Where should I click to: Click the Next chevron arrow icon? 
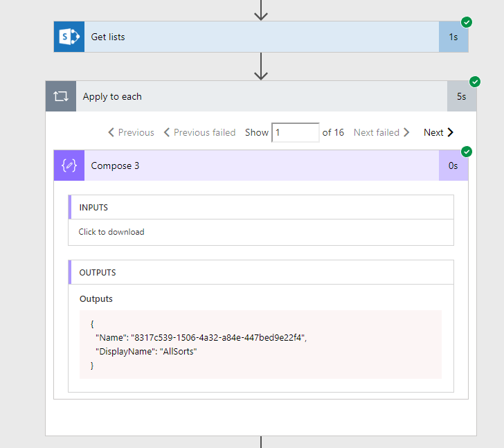[450, 132]
